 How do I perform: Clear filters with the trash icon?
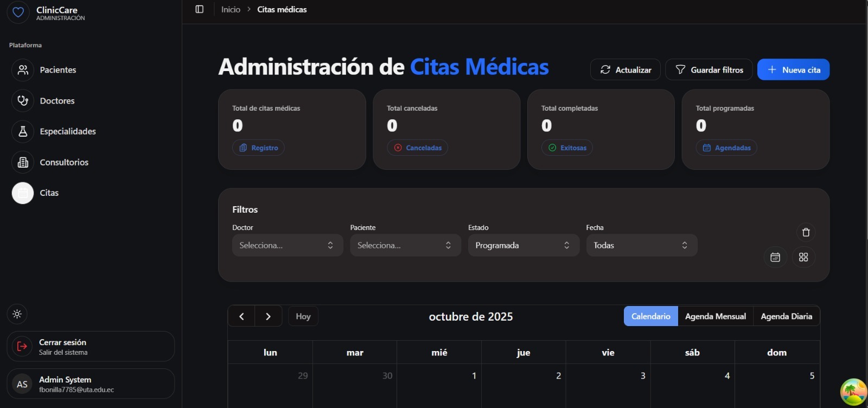point(806,232)
